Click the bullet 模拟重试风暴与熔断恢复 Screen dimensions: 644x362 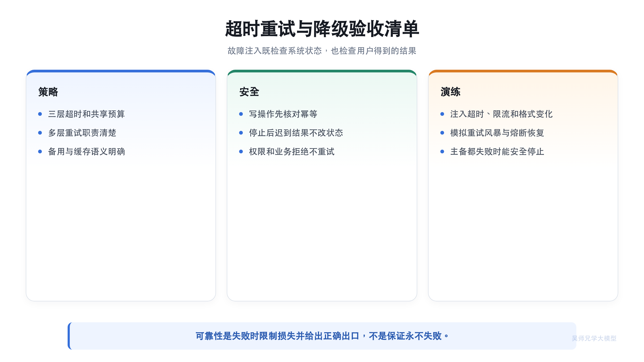(497, 133)
